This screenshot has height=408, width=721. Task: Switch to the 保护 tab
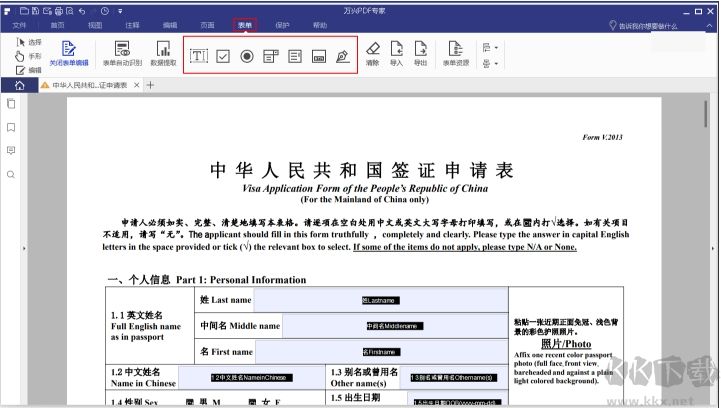pos(282,25)
